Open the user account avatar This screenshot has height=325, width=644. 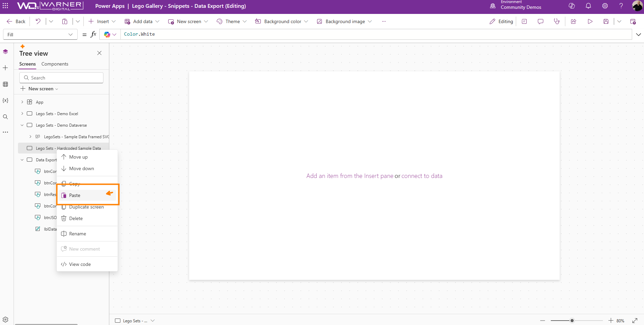click(x=637, y=6)
